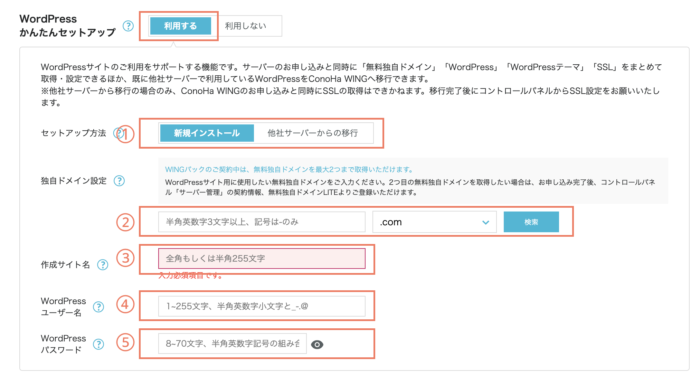Image resolution: width=700 pixels, height=385 pixels.
Task: Focus the 作成サイト名 input field
Action: point(262,259)
